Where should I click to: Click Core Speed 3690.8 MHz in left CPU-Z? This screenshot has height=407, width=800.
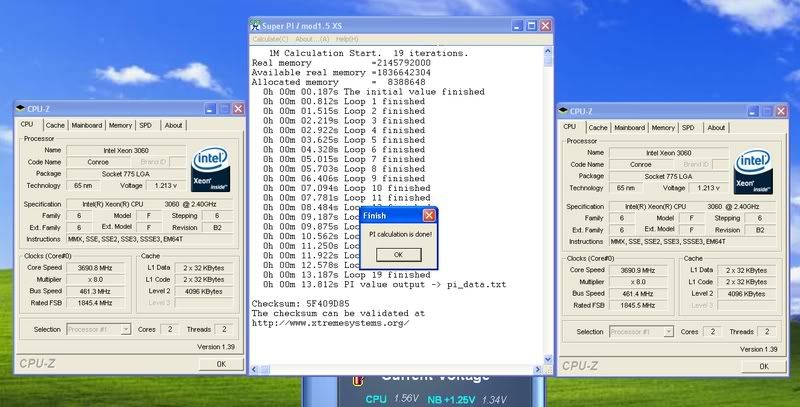pyautogui.click(x=95, y=268)
